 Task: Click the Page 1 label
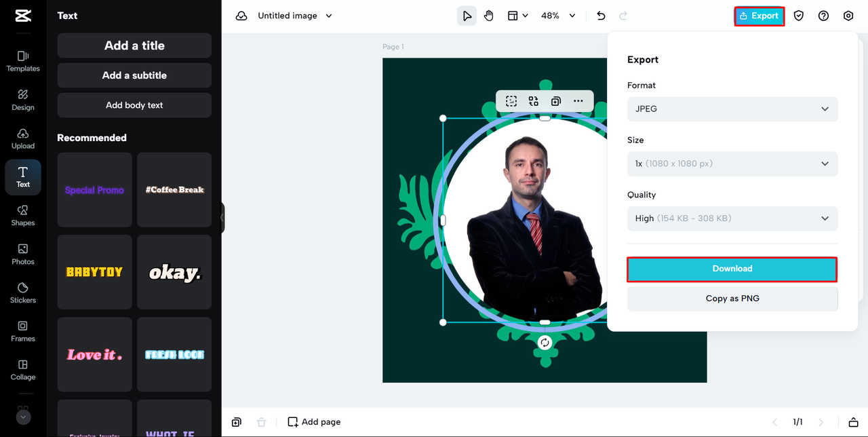[x=393, y=47]
